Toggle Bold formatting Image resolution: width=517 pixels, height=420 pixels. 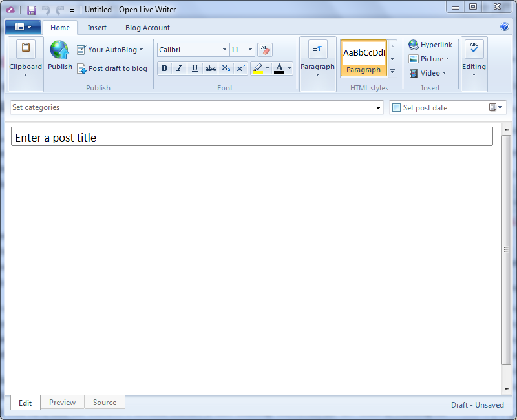click(x=164, y=68)
